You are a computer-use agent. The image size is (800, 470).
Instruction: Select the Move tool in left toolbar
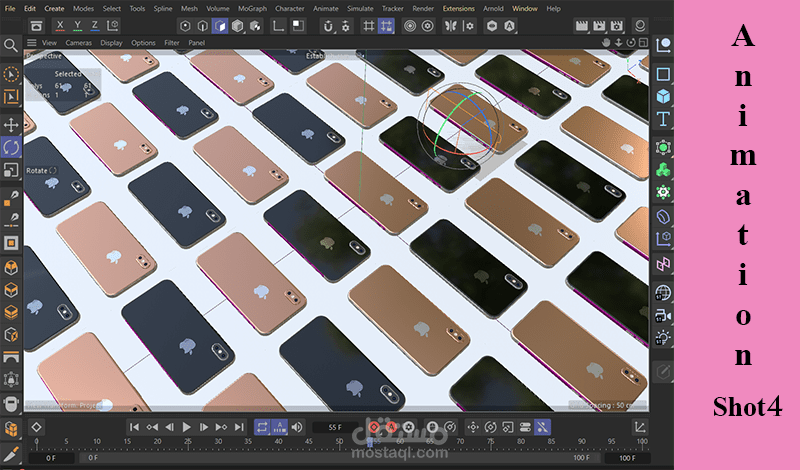click(x=11, y=125)
